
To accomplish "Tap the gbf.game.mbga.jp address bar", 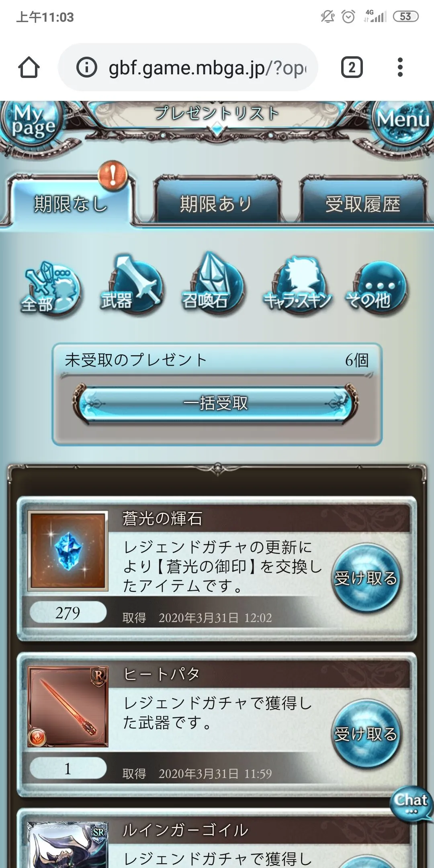I will 188,67.
